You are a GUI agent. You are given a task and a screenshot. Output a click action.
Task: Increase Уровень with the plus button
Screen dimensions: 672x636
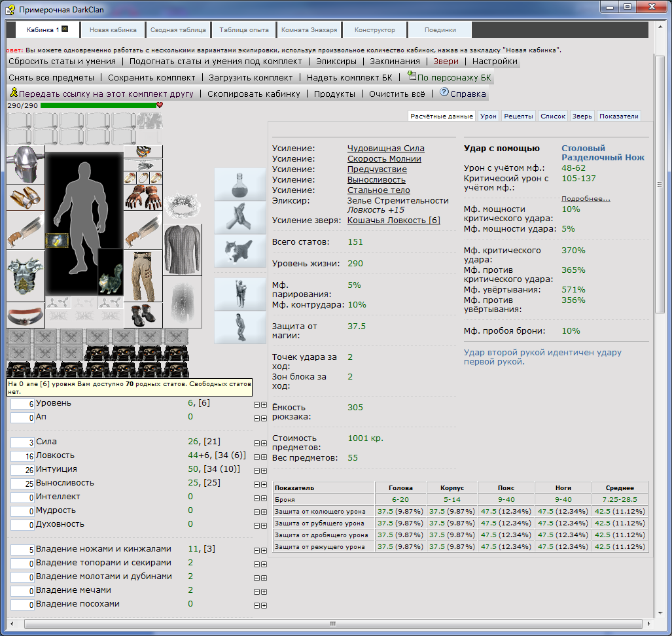[x=264, y=404]
